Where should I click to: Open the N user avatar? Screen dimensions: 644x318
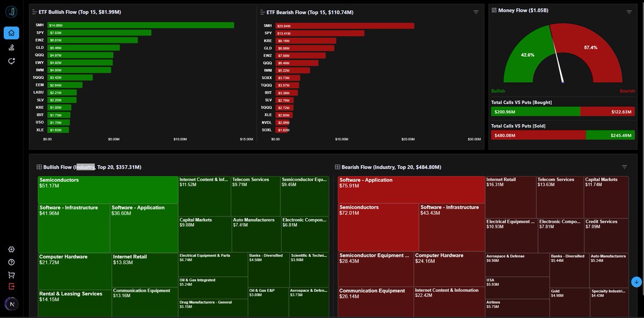[11, 304]
